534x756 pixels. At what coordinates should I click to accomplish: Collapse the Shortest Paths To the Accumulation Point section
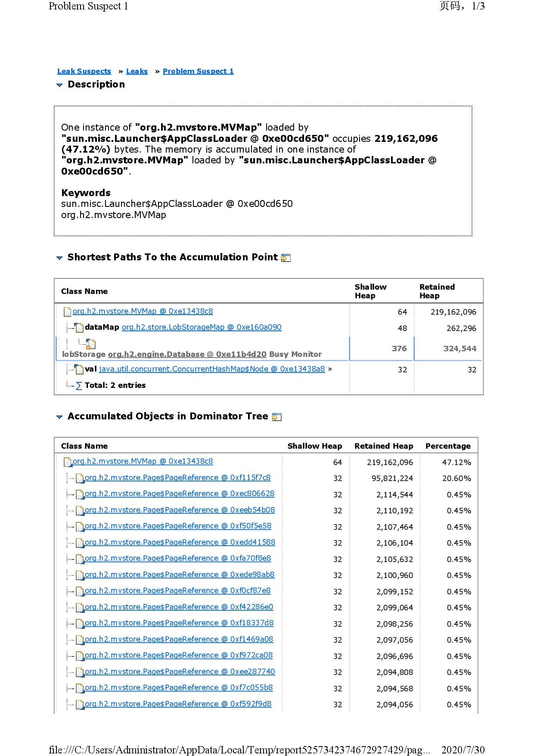(59, 258)
